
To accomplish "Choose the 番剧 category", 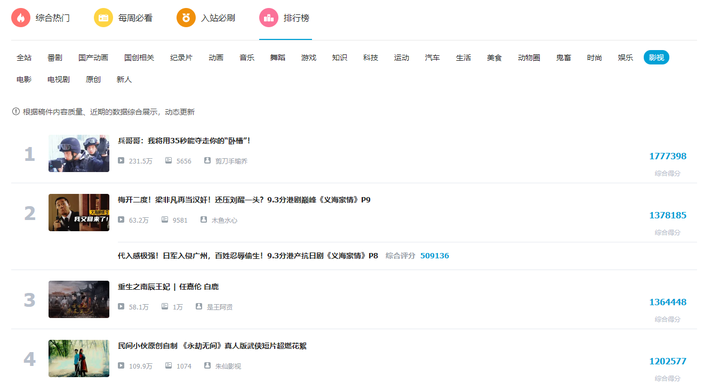I will [55, 57].
